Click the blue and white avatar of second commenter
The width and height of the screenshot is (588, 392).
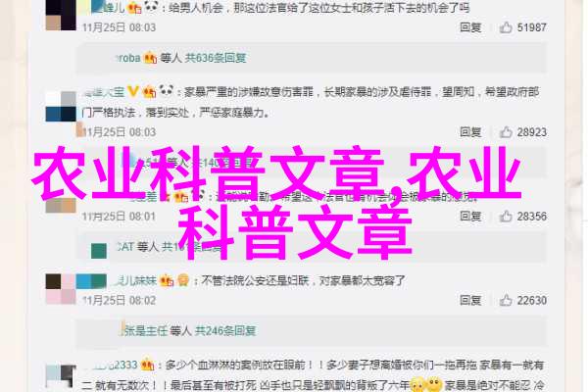click(61, 106)
